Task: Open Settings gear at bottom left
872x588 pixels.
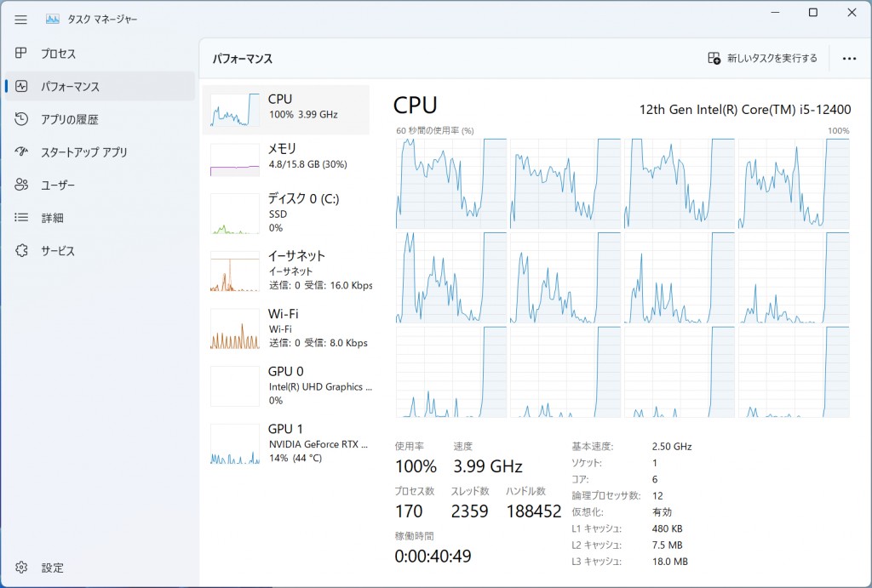Action: [22, 568]
